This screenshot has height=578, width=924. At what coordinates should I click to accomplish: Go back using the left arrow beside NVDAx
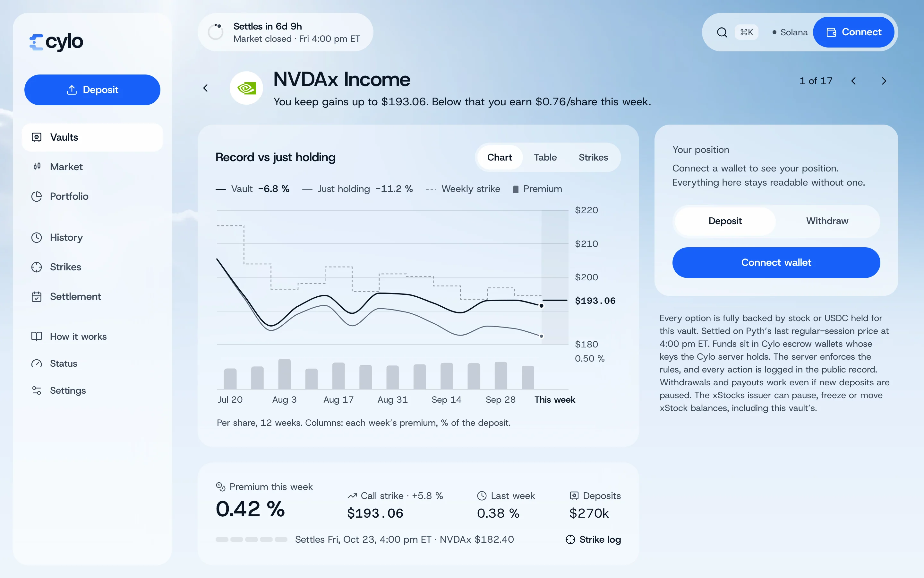tap(205, 88)
